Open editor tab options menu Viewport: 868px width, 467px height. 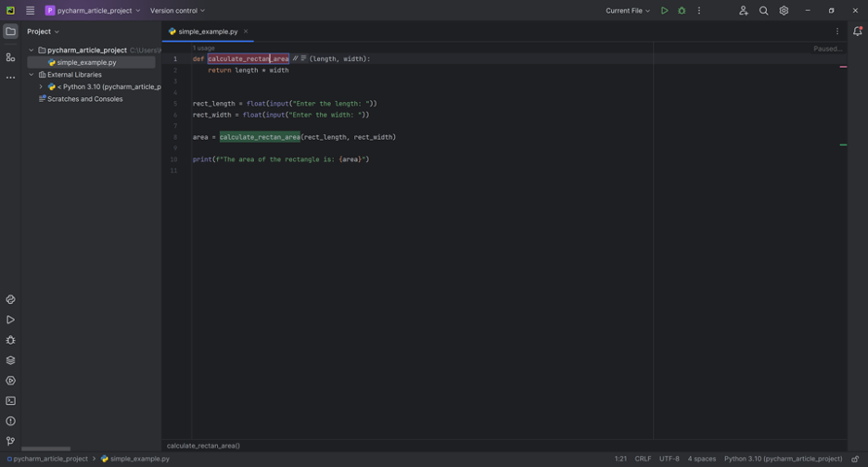pos(837,32)
